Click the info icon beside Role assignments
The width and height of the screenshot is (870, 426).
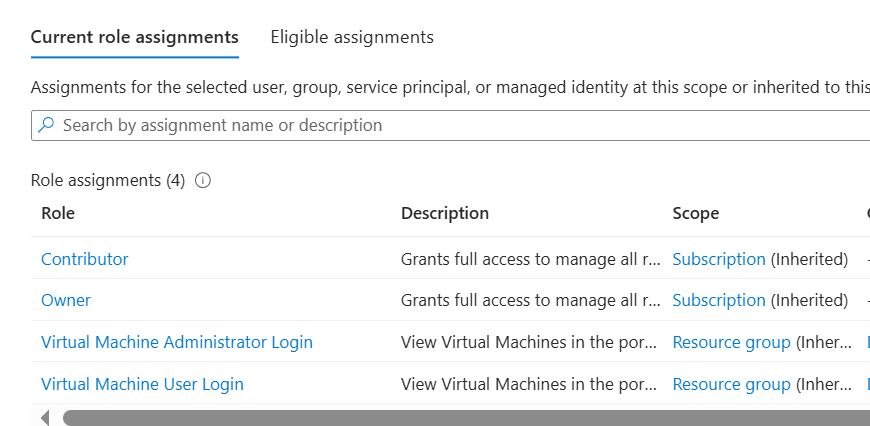click(x=203, y=181)
